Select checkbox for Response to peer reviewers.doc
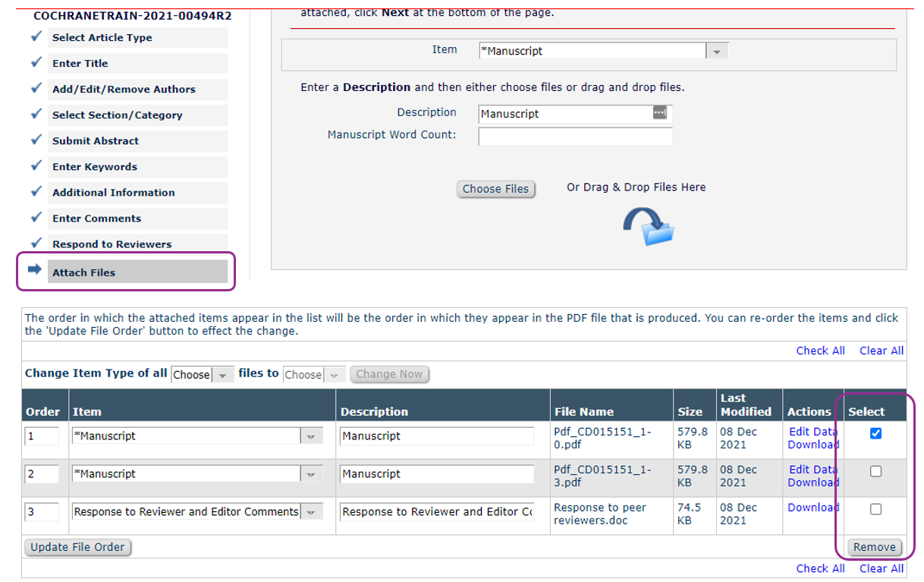The width and height of the screenshot is (924, 582). (875, 509)
